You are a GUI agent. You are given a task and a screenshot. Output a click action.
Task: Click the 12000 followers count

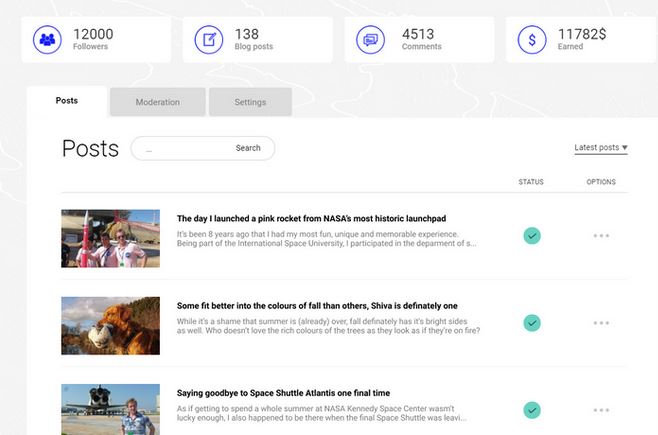93,34
